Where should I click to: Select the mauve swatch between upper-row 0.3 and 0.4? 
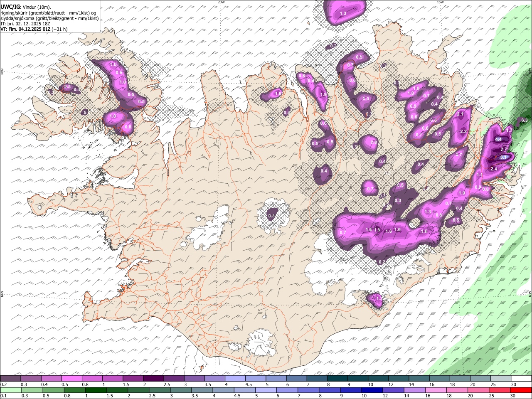[x=31, y=378]
